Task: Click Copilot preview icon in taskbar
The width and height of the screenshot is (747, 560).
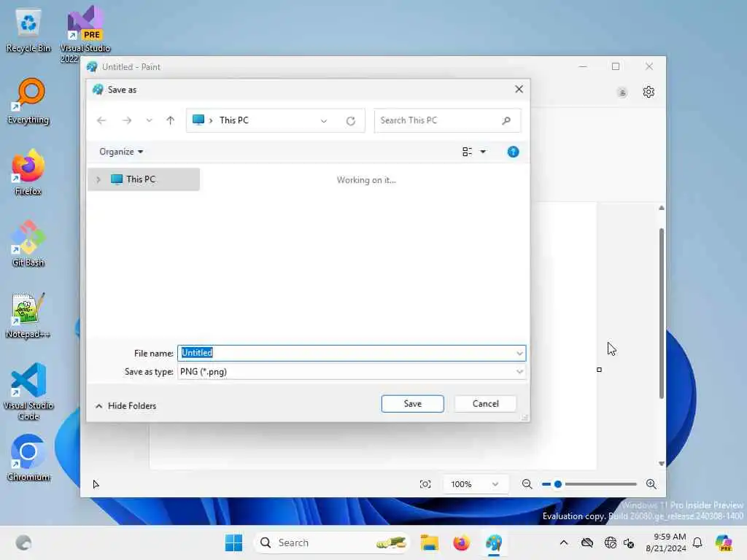Action: 723,542
